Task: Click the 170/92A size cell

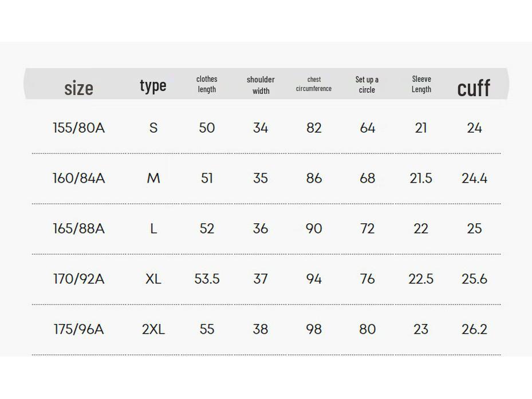Action: click(x=79, y=279)
